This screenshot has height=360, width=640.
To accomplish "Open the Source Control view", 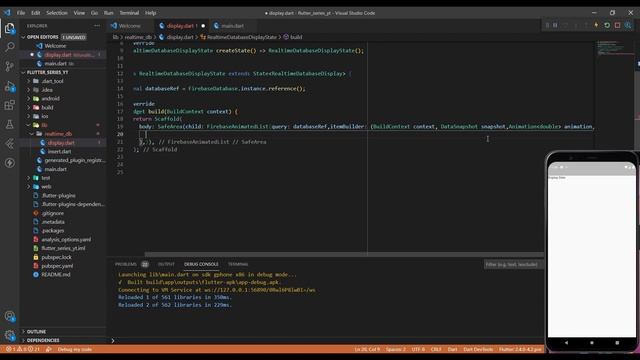I will [x=9, y=66].
